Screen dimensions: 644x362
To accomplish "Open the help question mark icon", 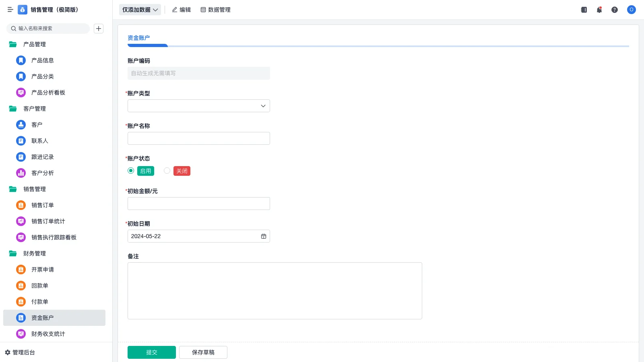I will [x=615, y=10].
